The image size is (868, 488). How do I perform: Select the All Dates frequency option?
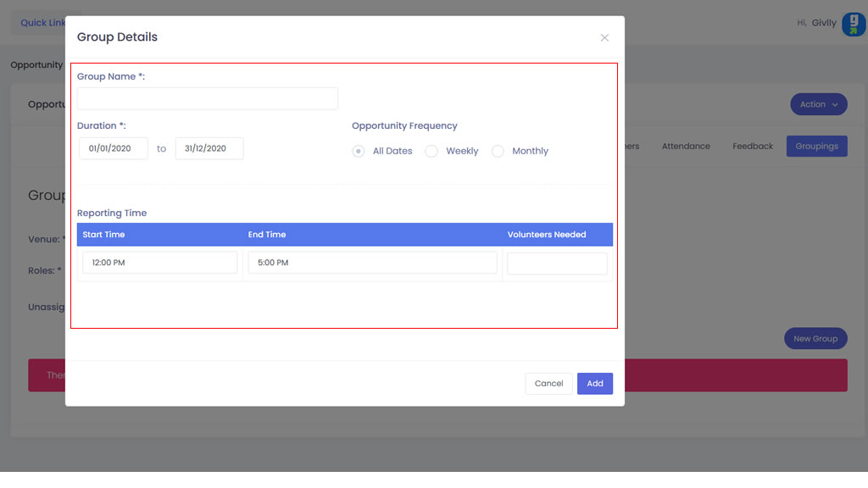[359, 151]
